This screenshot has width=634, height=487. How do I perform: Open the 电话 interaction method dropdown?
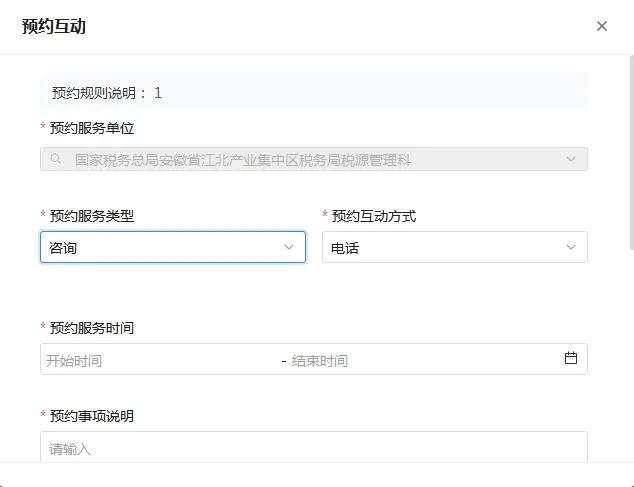coord(455,247)
